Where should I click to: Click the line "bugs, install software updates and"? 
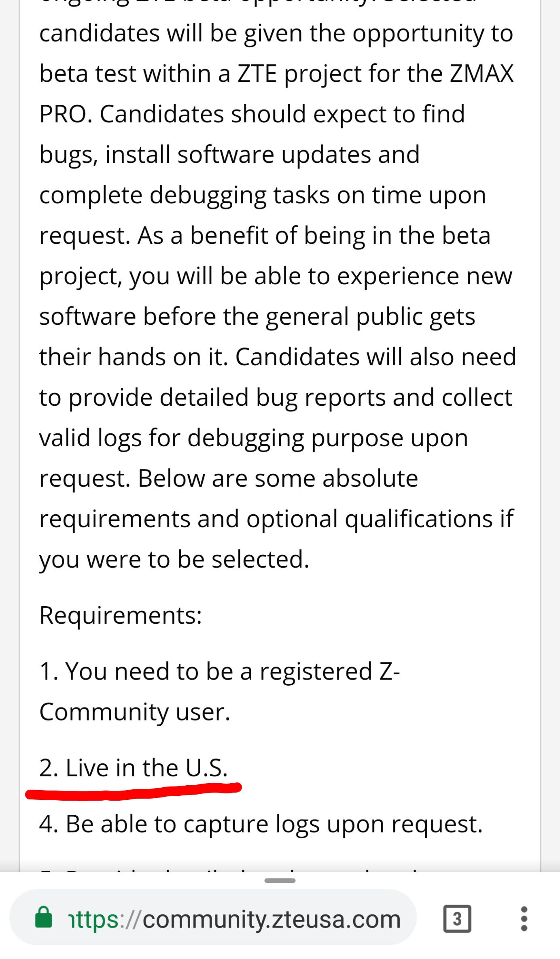[229, 155]
